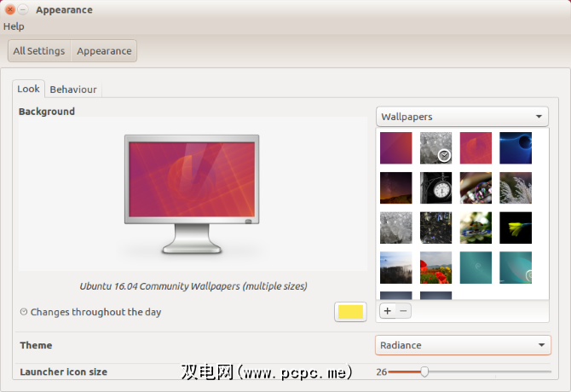Switch to the Look tab
Image resolution: width=571 pixels, height=392 pixels.
click(x=28, y=89)
